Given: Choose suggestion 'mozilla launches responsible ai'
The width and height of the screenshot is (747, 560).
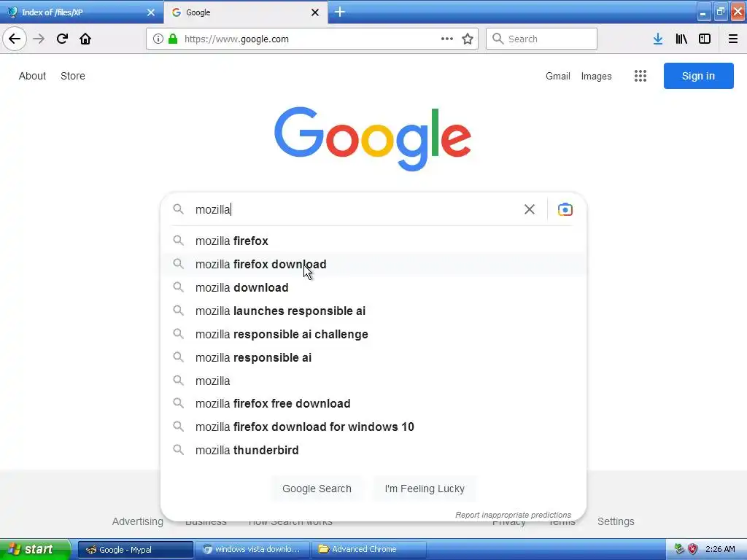Looking at the screenshot, I should tap(373, 311).
